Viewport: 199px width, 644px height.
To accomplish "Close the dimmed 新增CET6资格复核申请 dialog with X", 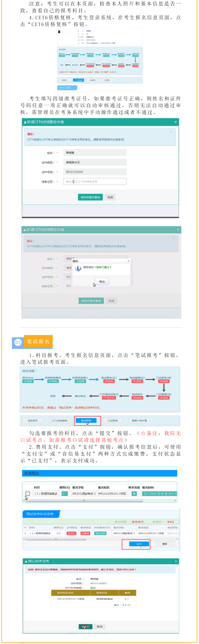I will pos(178,230).
